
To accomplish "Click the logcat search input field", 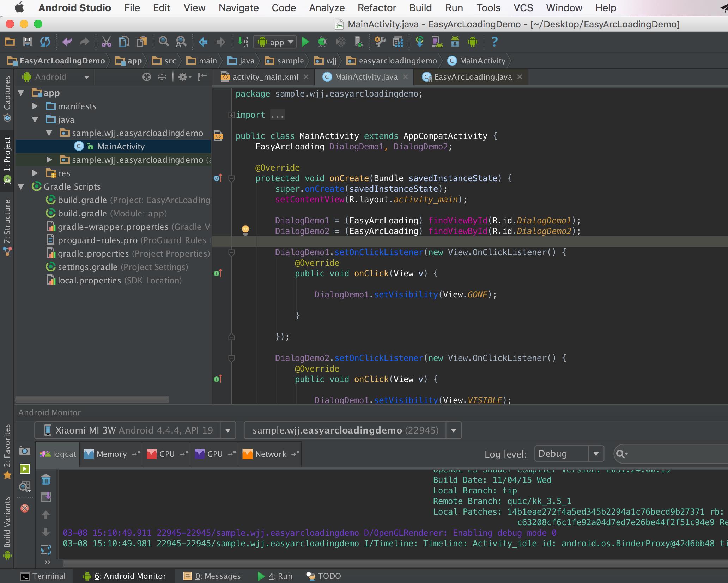I will (670, 454).
